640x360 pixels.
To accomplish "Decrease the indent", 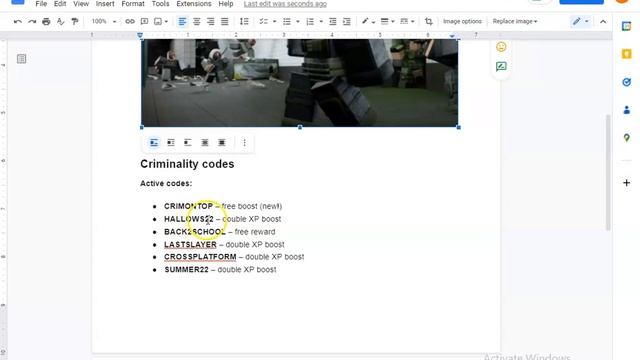I will pyautogui.click(x=333, y=21).
